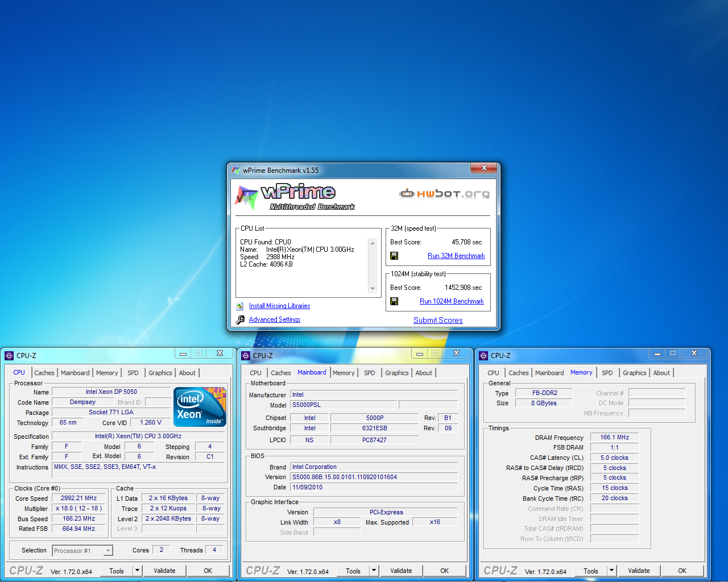728x582 pixels.
Task: Open Mainboard tab in right CPU-Z window
Action: (549, 373)
